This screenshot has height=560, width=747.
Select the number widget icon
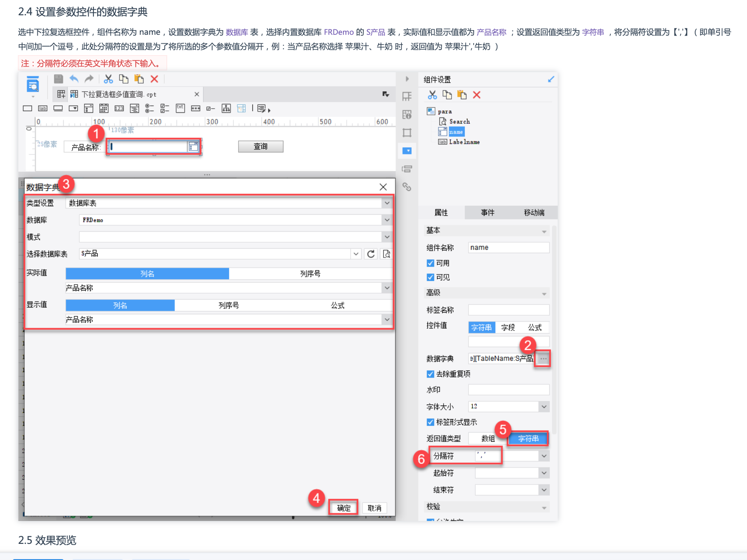119,109
